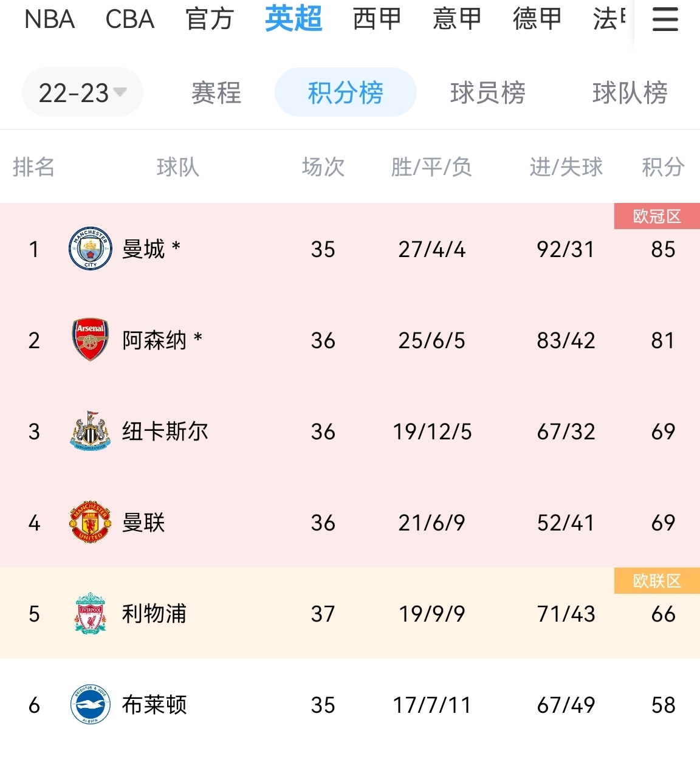This screenshot has width=700, height=759.
Task: Tap the Manchester United club crest
Action: [x=91, y=522]
